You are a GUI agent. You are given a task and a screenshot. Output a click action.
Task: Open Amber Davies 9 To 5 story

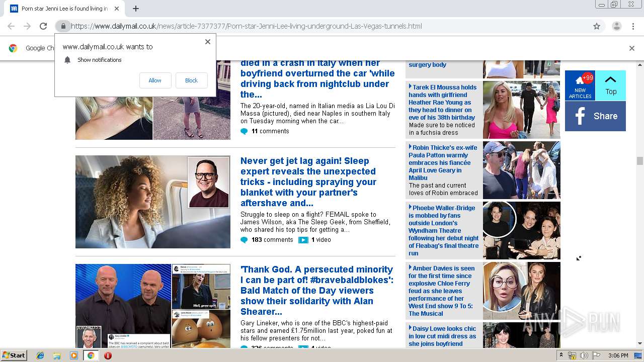(441, 291)
